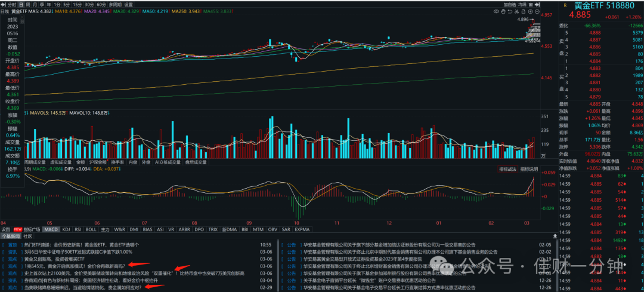Select the KDJ indicator tab

pos(67,229)
